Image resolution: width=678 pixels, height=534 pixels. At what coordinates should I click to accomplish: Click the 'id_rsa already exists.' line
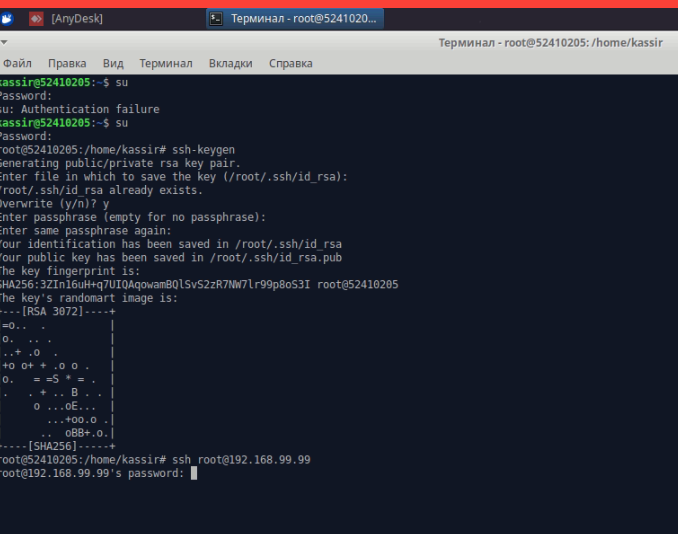pos(101,190)
